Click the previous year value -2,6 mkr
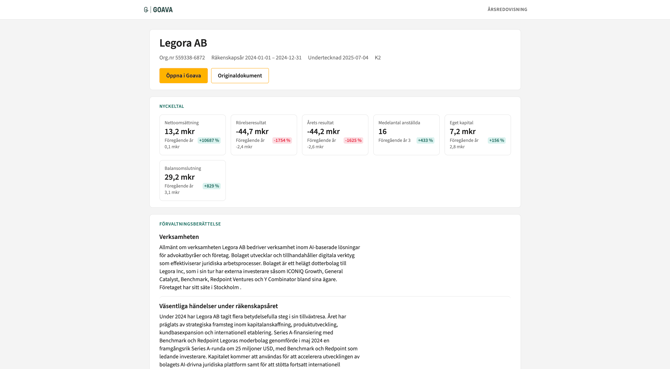670x369 pixels. click(x=315, y=147)
